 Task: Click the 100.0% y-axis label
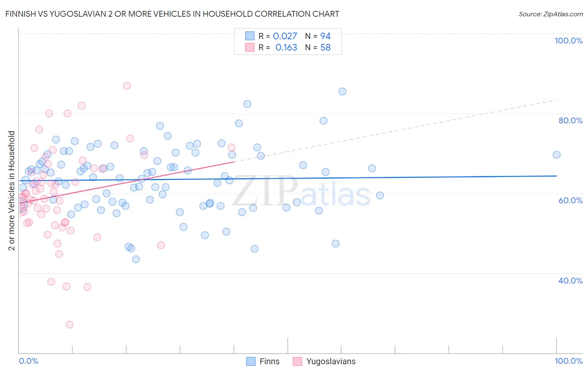click(568, 41)
